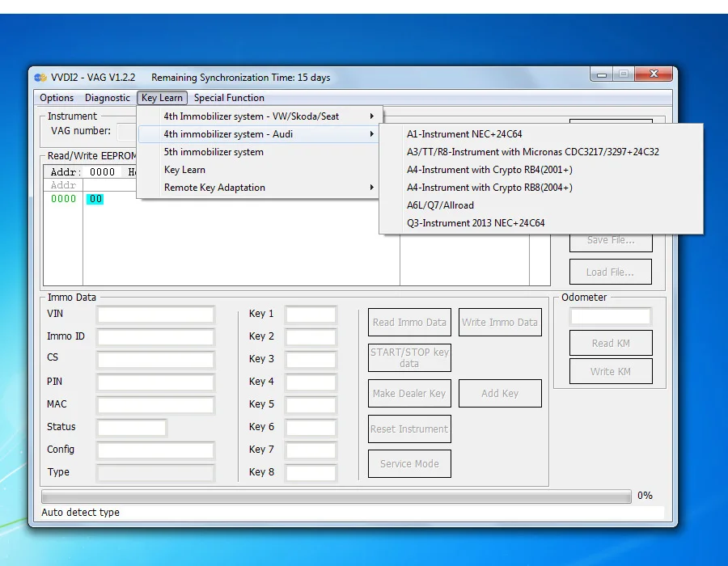Screen dimensions: 728x566
Task: Click the Load File... button
Action: coord(611,272)
